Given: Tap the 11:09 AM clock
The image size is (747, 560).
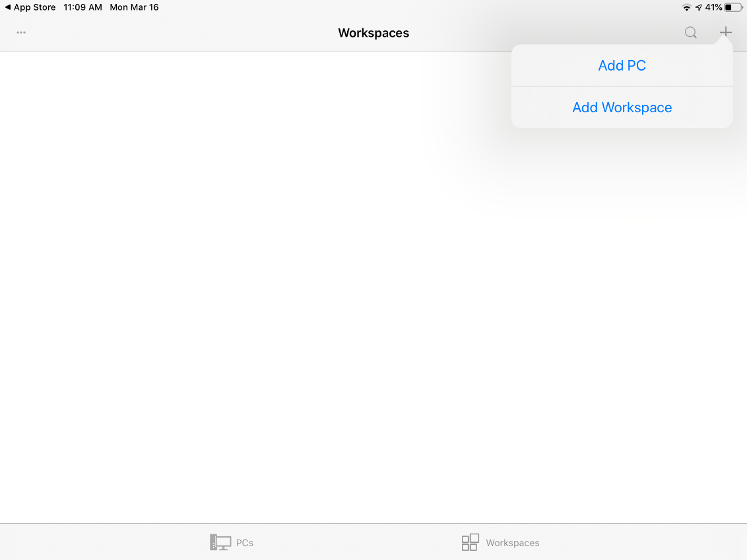Looking at the screenshot, I should click(x=82, y=7).
